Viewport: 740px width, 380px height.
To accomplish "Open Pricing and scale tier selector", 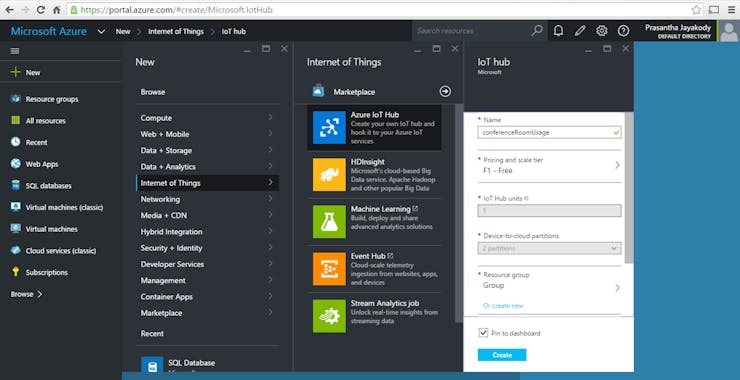I will coord(549,166).
